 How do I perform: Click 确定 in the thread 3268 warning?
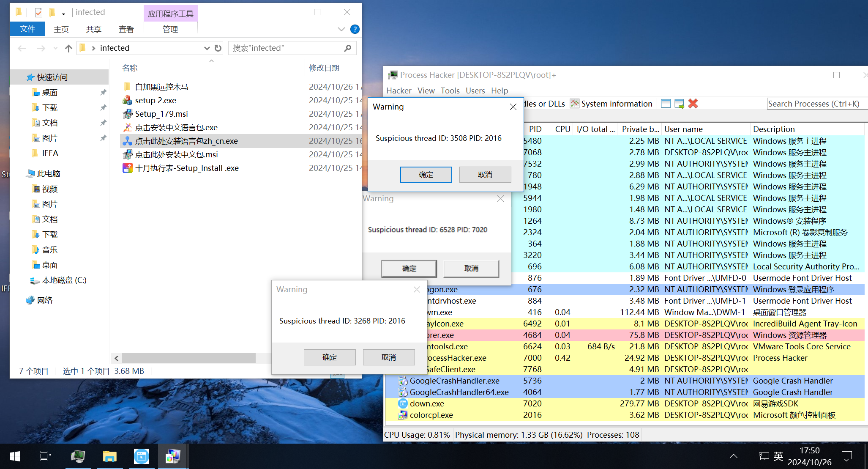click(330, 357)
